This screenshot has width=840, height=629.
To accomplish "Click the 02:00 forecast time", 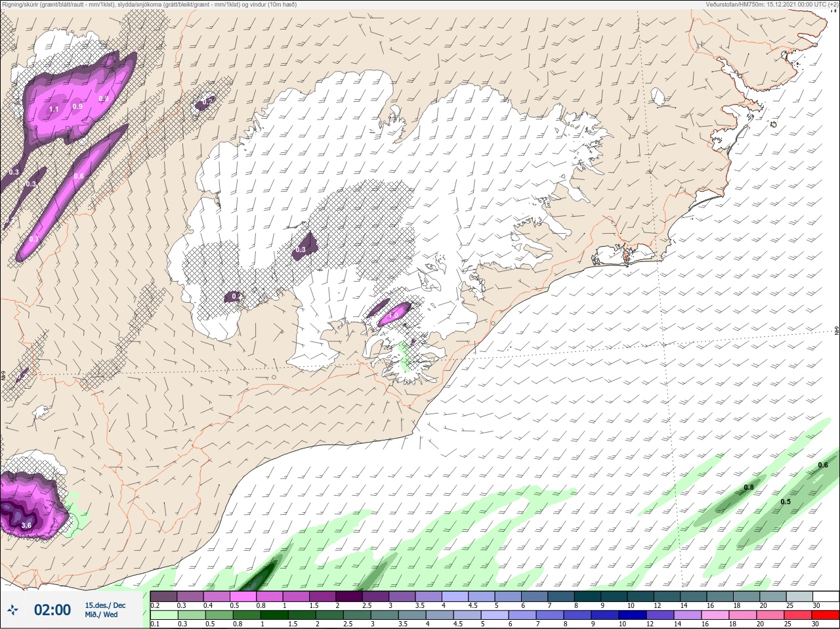I will pos(52,610).
